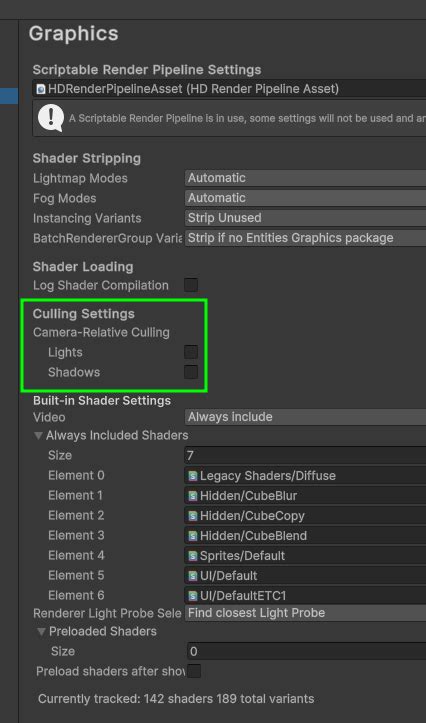Collapse the Preloaded Shaders list
Viewport: 426px width, 723px height.
[x=41, y=632]
